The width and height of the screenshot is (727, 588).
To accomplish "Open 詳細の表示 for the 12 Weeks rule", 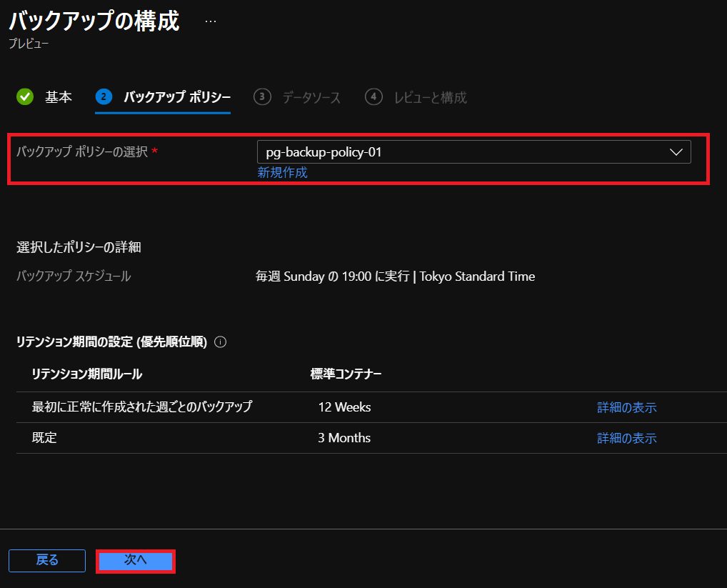I will (626, 408).
